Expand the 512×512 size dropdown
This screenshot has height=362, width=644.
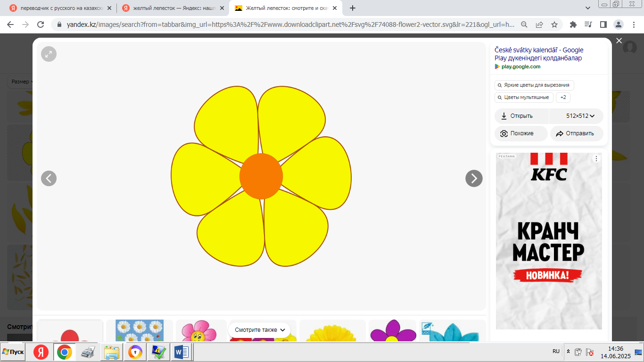[580, 116]
